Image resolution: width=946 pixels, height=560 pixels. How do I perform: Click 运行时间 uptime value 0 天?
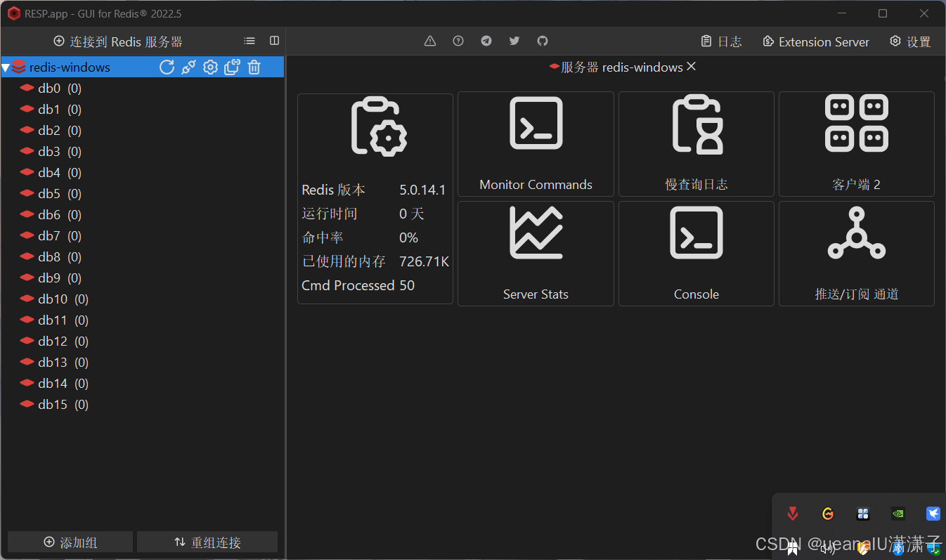412,214
